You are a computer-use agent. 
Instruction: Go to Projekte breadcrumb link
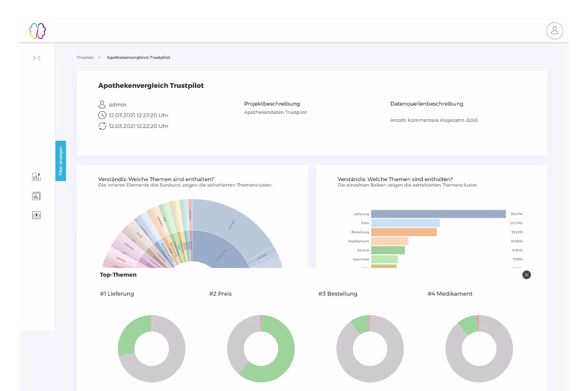85,57
